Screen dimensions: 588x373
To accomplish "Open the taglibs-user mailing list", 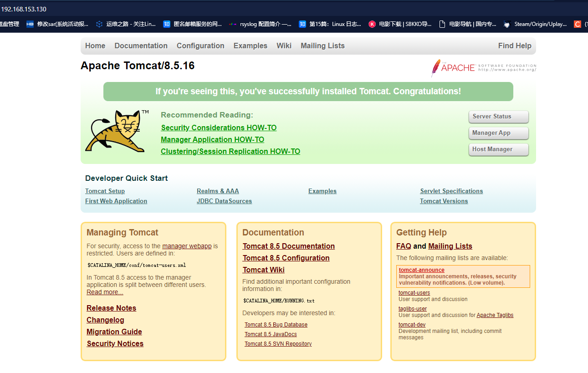I will click(x=413, y=309).
